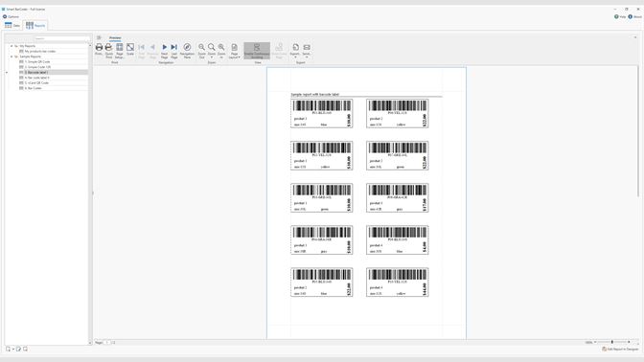Viewport: 644px width, 362px height.
Task: Click the barcode label priced $17.00
Action: coord(397,198)
